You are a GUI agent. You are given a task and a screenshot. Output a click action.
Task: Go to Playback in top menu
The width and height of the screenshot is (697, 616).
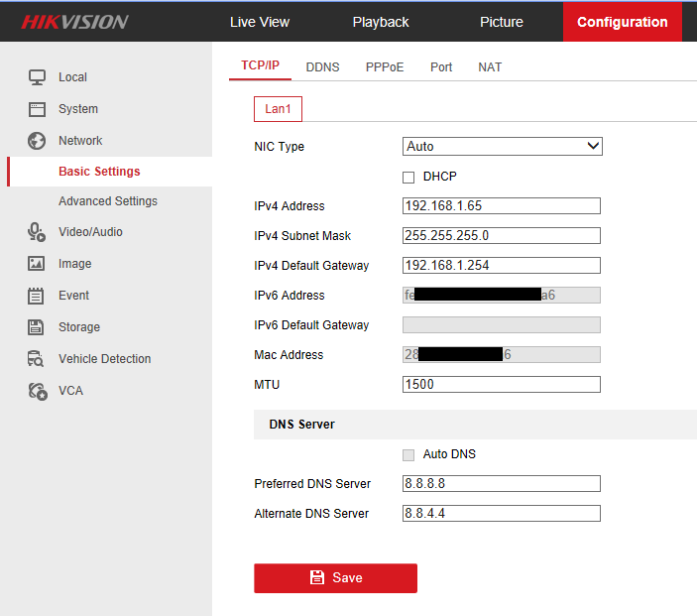click(381, 22)
